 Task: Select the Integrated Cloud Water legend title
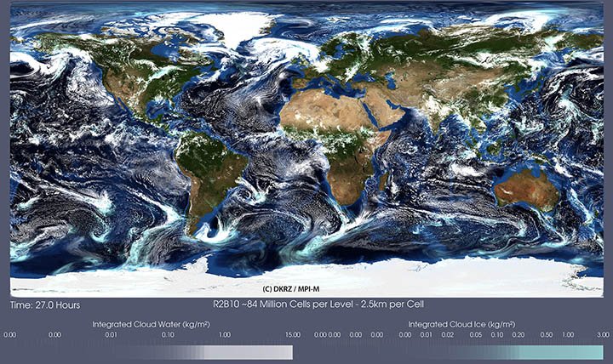pyautogui.click(x=151, y=324)
